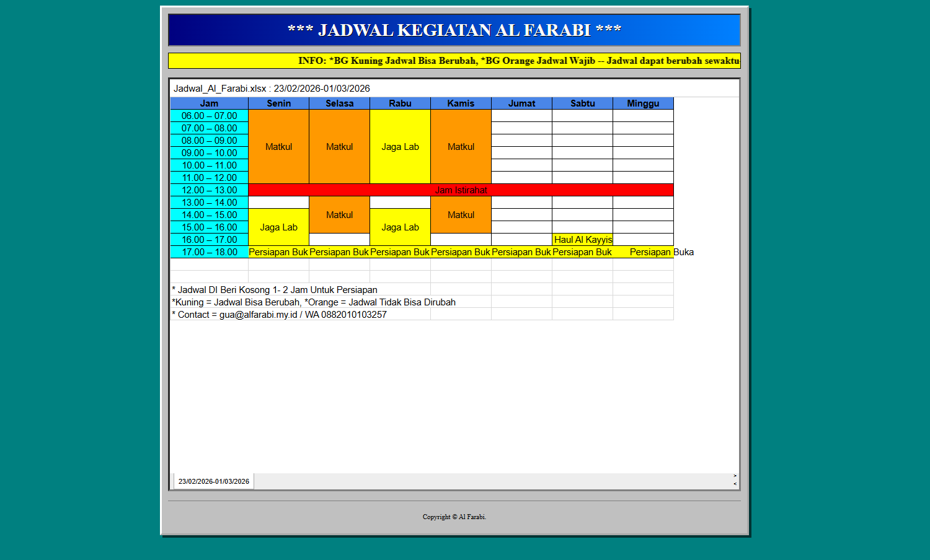930x560 pixels.
Task: Select the '23/02/2026-01/03/2026' sheet tab
Action: 212,481
